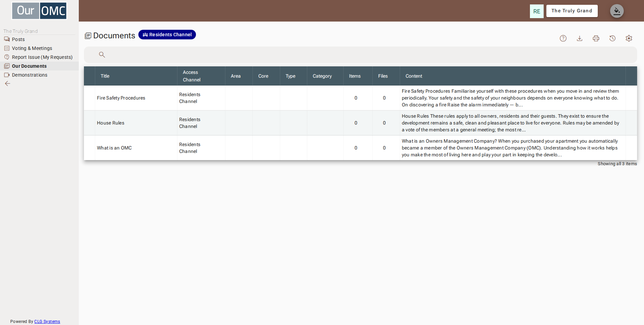The image size is (644, 325).
Task: Click the Residents Channel badge
Action: [x=167, y=35]
